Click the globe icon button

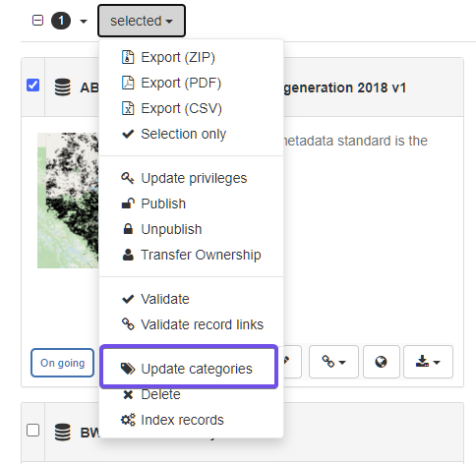tap(382, 362)
